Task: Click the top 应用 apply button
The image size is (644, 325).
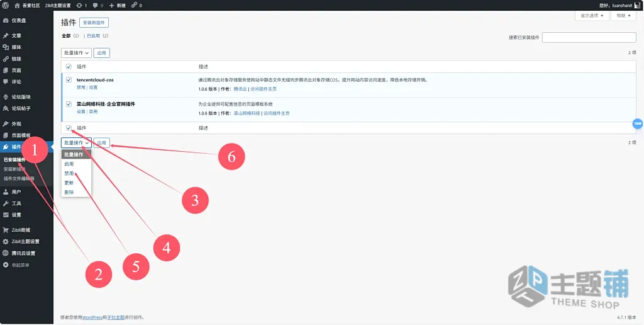Action: (x=101, y=53)
